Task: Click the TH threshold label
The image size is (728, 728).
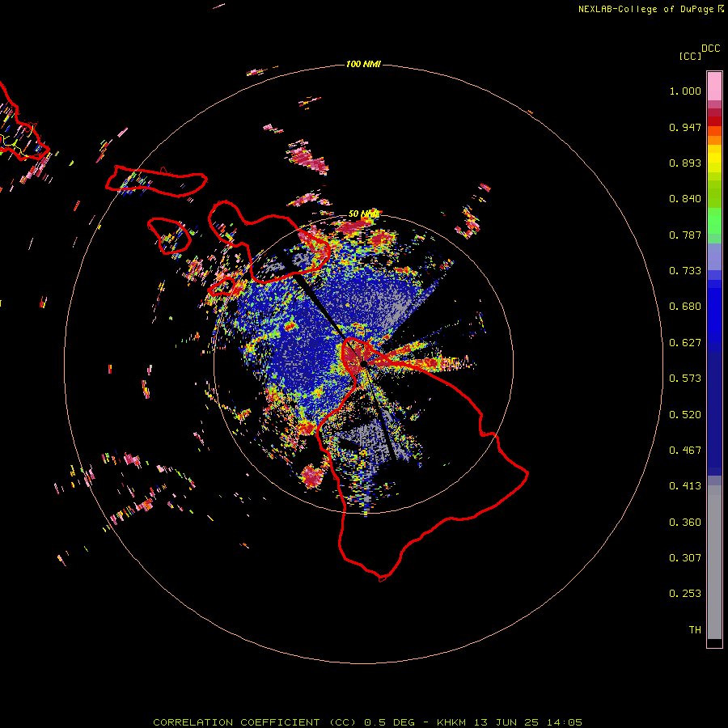Action: tap(695, 630)
